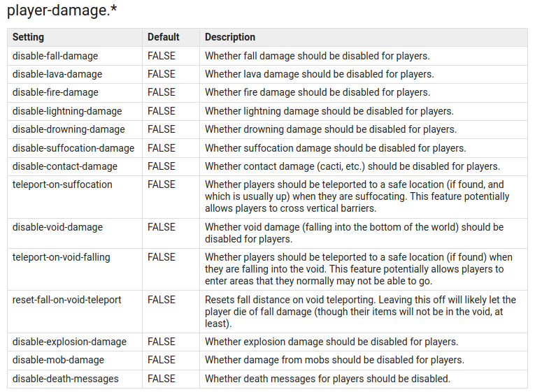Click the disable-void-damage setting name

(x=57, y=227)
